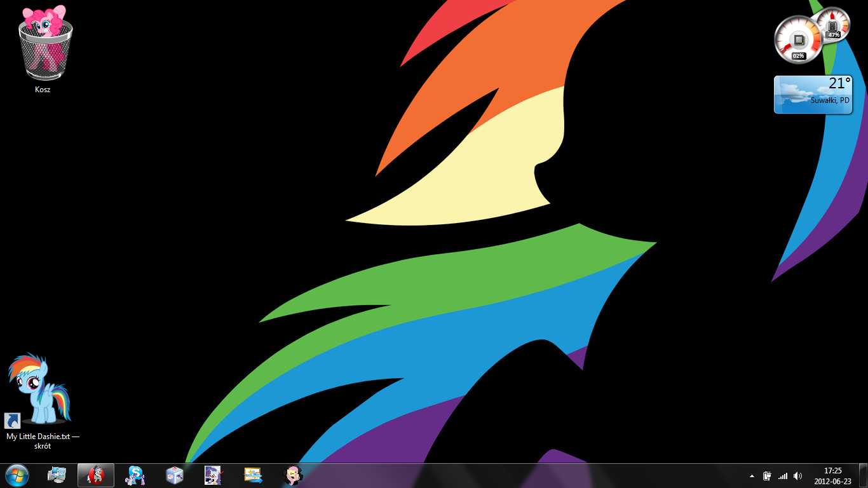Open the white pony portrait taskbar icon
Viewport: 868px width, 488px height.
[213, 475]
